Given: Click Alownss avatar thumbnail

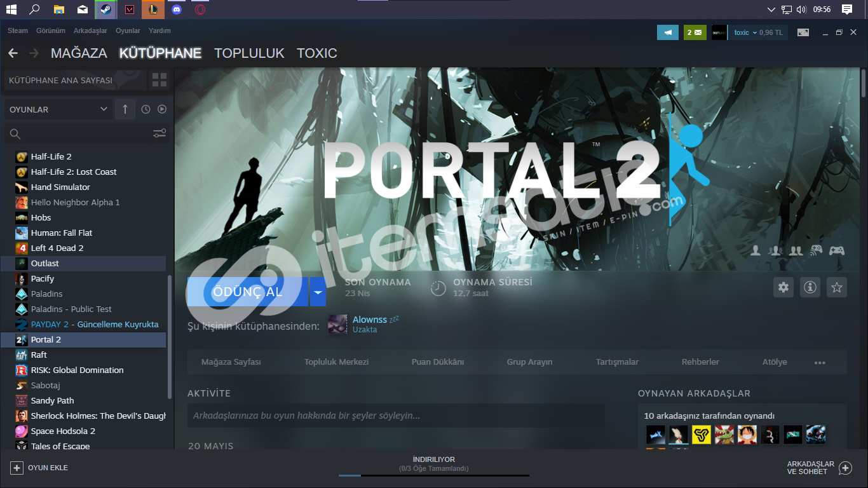Looking at the screenshot, I should point(337,324).
